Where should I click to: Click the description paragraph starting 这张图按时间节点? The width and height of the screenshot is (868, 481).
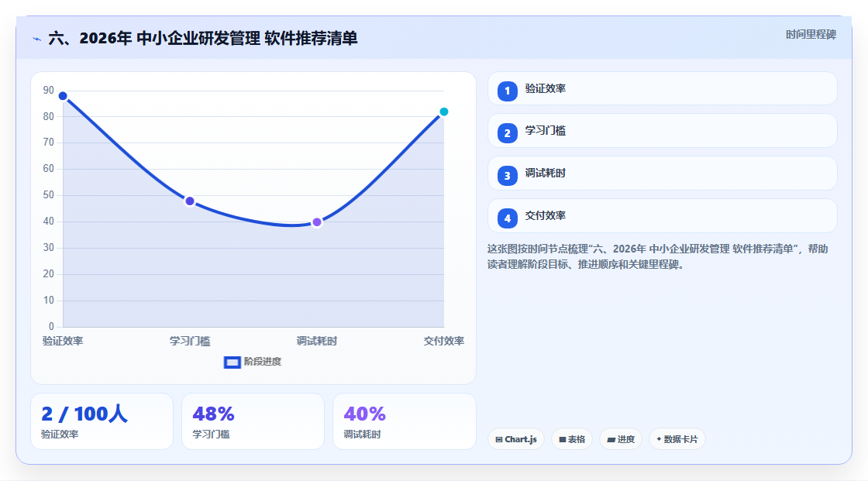click(658, 257)
